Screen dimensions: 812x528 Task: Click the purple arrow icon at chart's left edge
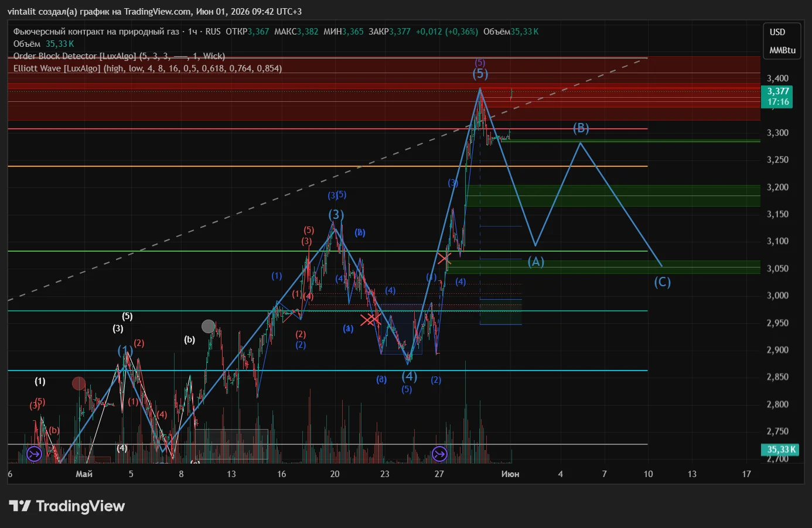point(34,454)
